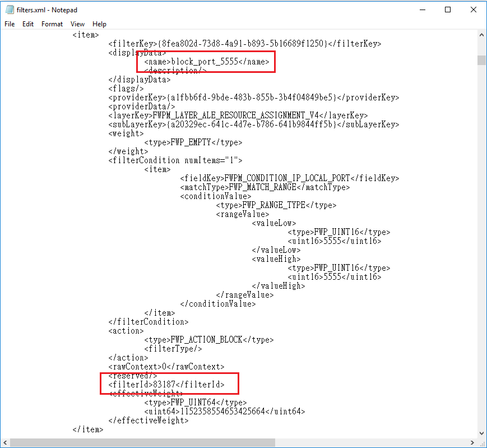487x448 pixels.
Task: Click the closing displayData tag line
Action: (140, 80)
